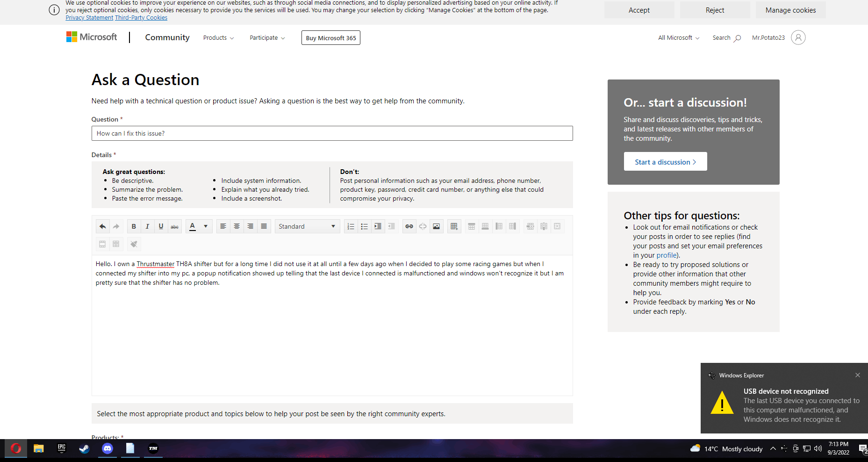Click Buy Microsoft 365 button

click(x=331, y=38)
